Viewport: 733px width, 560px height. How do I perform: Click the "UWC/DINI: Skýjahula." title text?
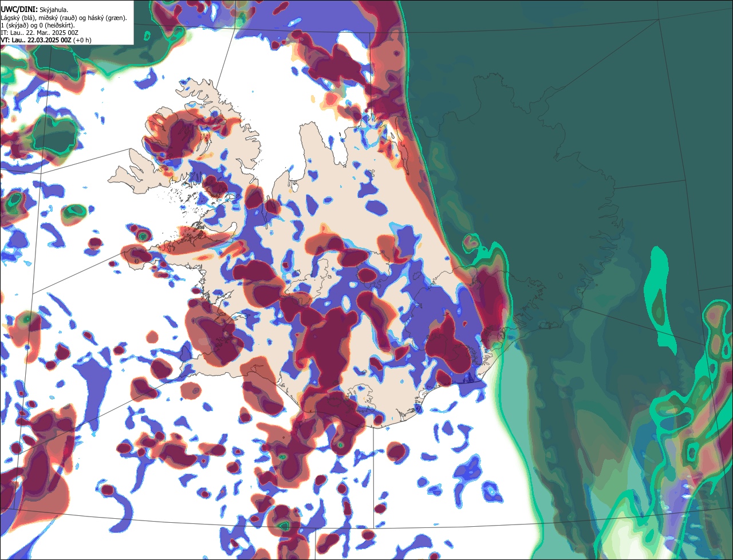pos(34,10)
